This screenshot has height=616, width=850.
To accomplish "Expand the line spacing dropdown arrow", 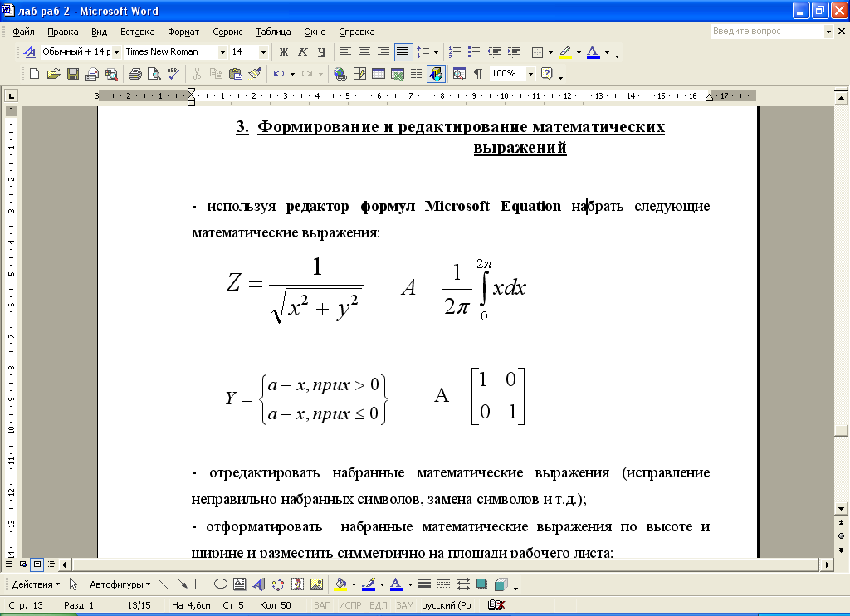I will (437, 52).
